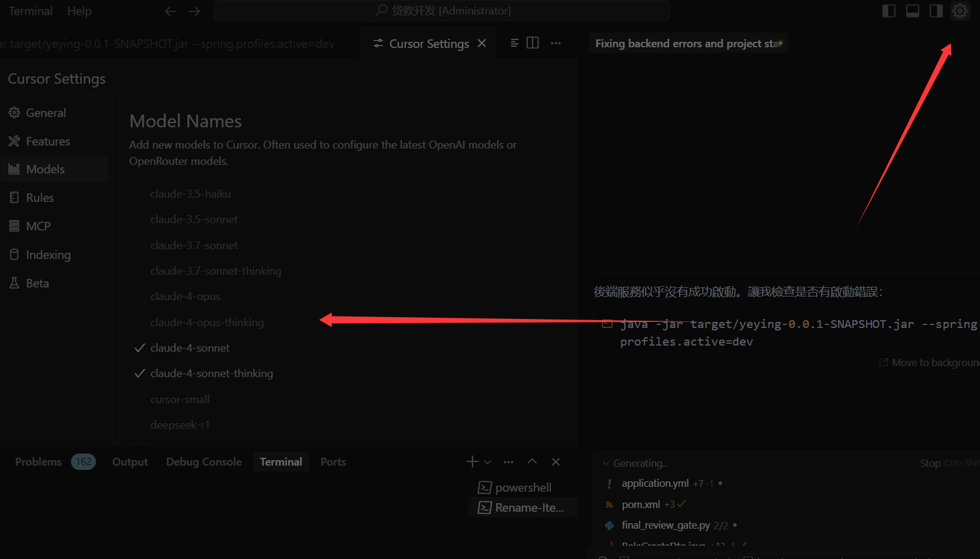980x559 pixels.
Task: Open the Terminal menu
Action: pos(30,11)
